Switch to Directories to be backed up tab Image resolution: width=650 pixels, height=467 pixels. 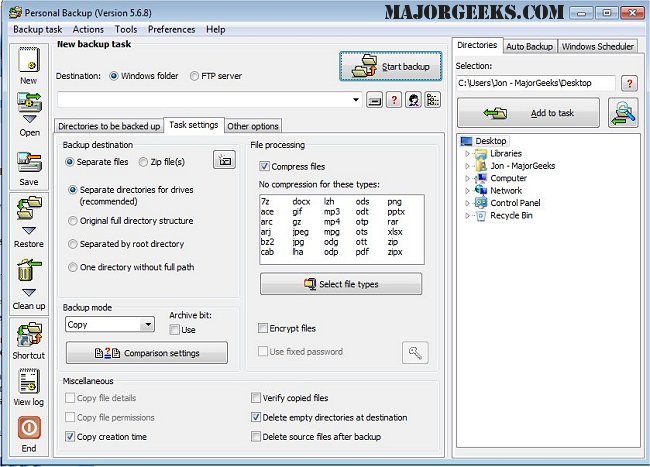click(109, 126)
